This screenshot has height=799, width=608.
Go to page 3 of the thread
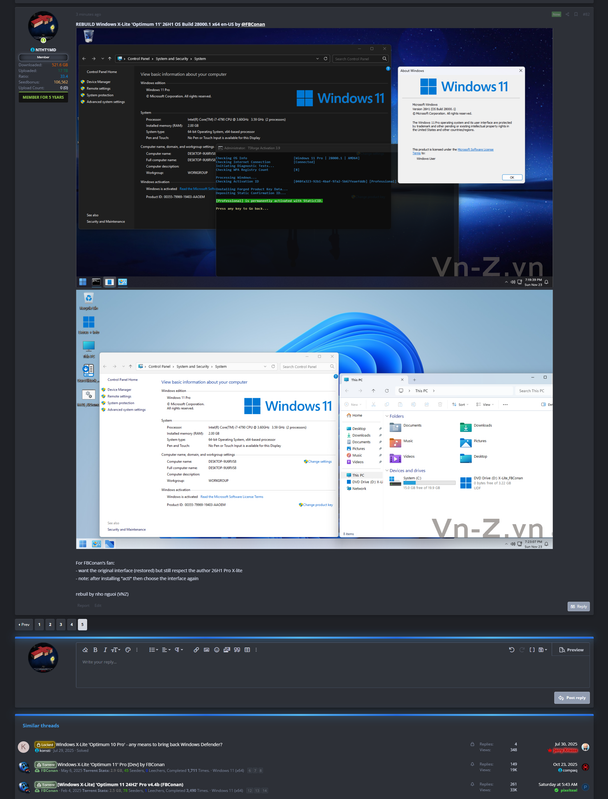[61, 624]
